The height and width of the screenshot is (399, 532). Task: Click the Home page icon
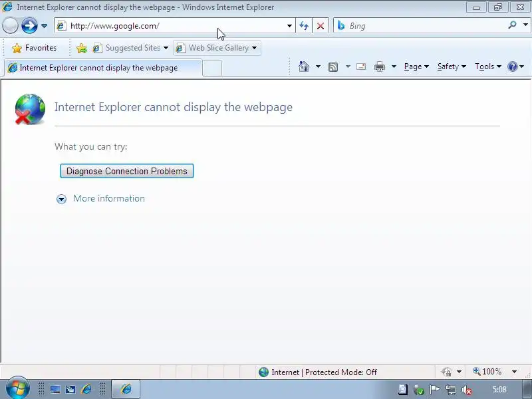pos(304,66)
